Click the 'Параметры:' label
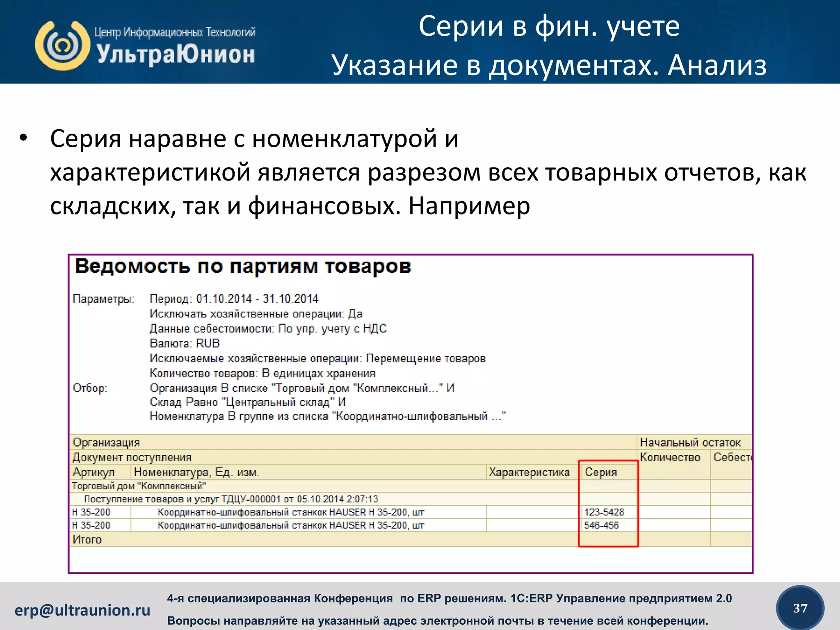Screen dimensions: 840x630 click(x=103, y=299)
